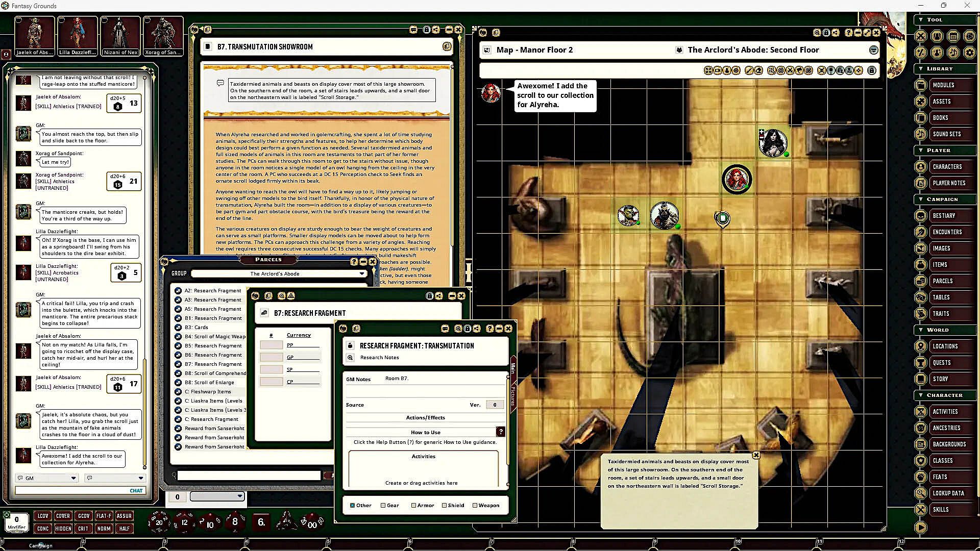The image size is (980, 551).
Task: Roll the d20 die
Action: (x=158, y=522)
